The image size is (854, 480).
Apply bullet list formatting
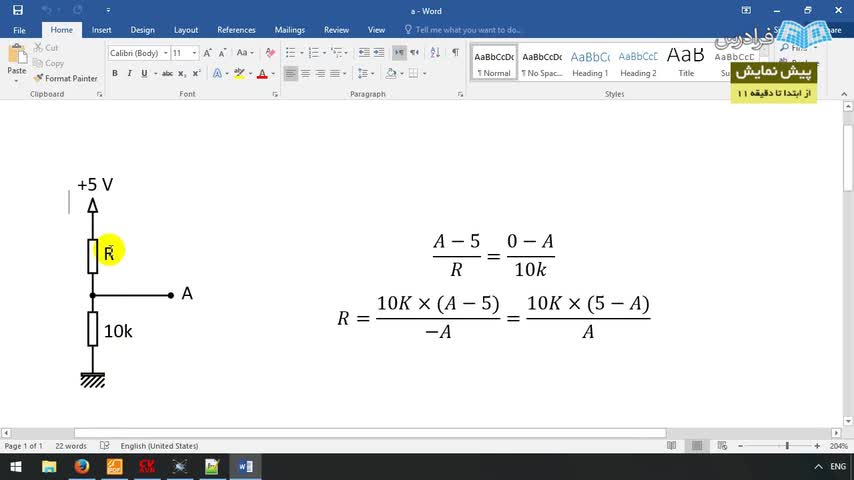coord(290,53)
